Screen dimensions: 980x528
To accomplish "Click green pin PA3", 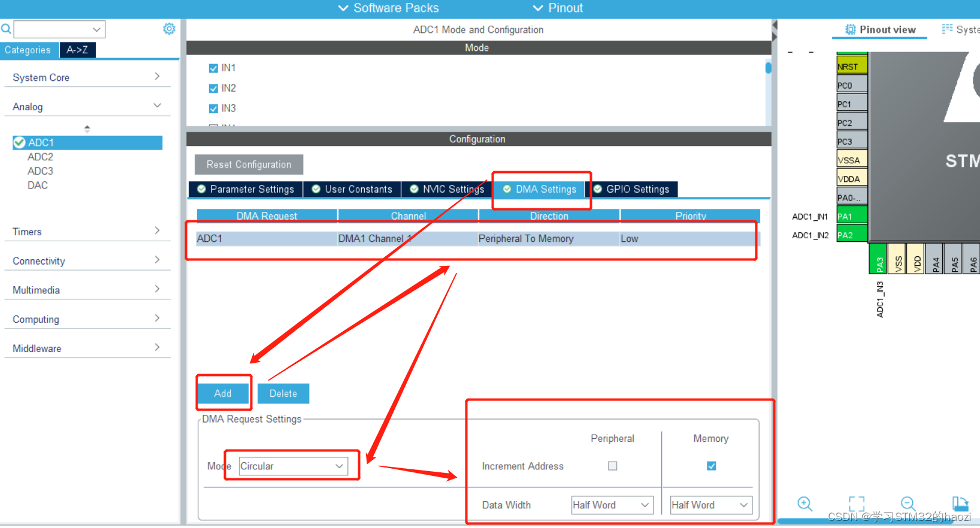I will 878,259.
